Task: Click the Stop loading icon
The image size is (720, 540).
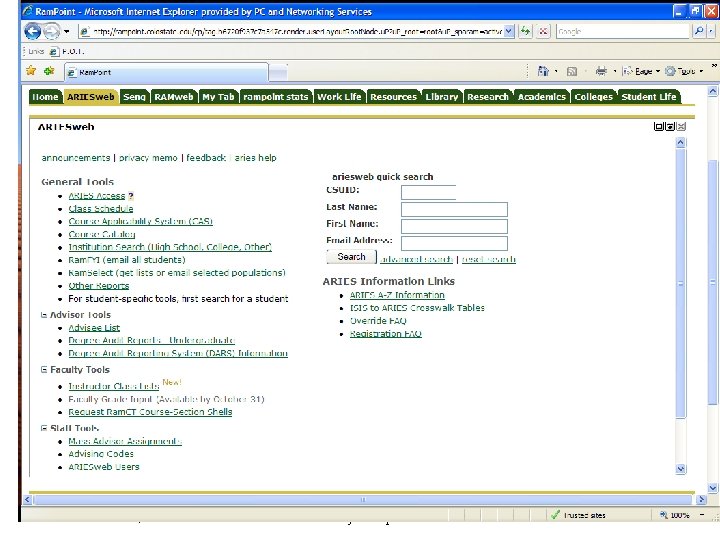Action: pos(544,31)
